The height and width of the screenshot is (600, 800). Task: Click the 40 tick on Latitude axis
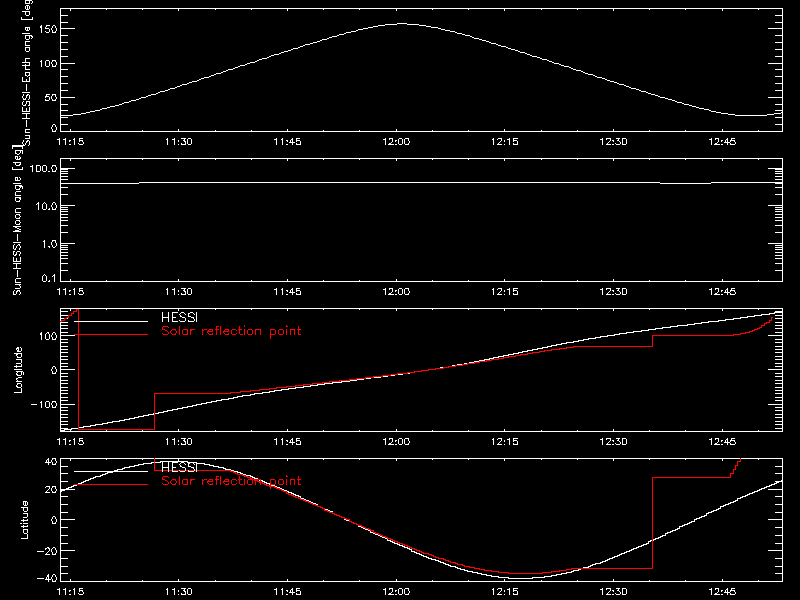(x=52, y=461)
